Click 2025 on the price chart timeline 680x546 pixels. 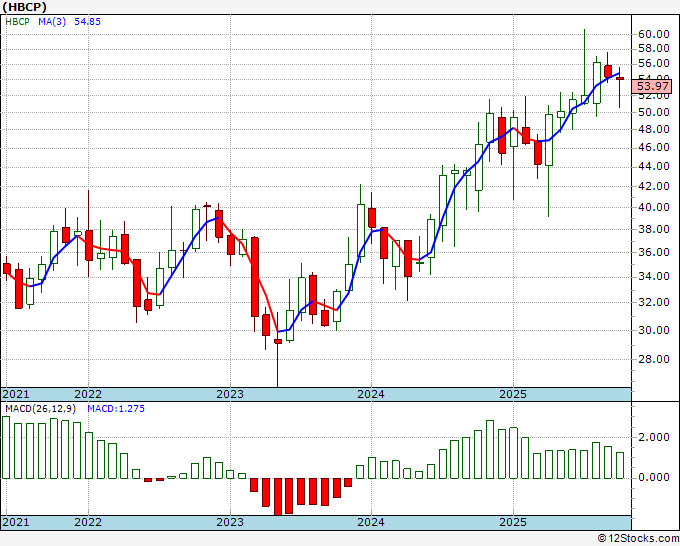click(x=513, y=394)
